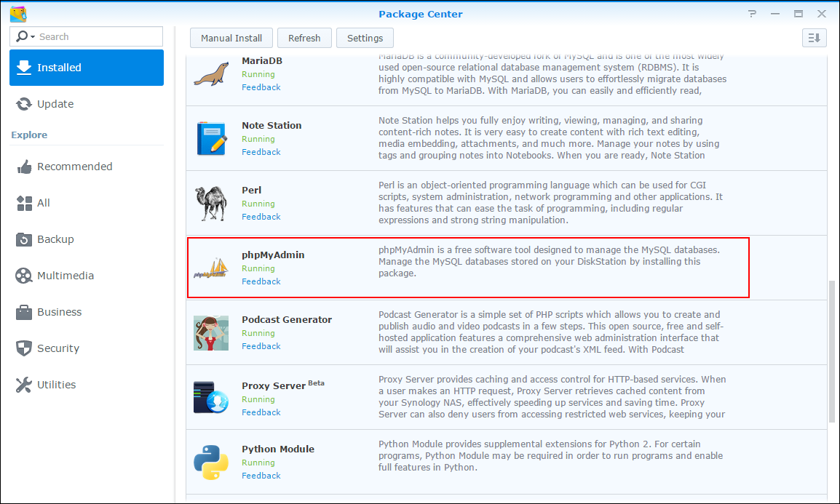
Task: Click the Perl description text
Action: [x=550, y=202]
